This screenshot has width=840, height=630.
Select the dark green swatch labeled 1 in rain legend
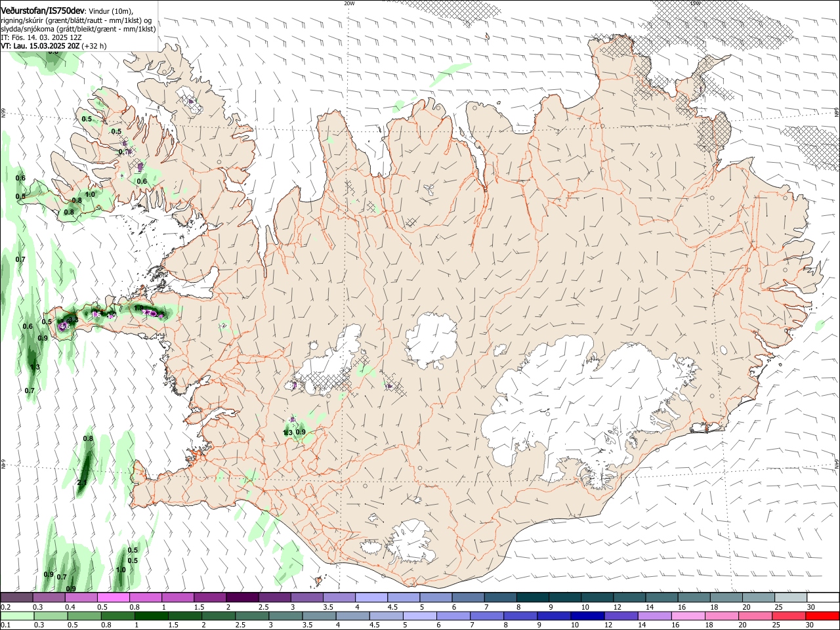[x=151, y=616]
